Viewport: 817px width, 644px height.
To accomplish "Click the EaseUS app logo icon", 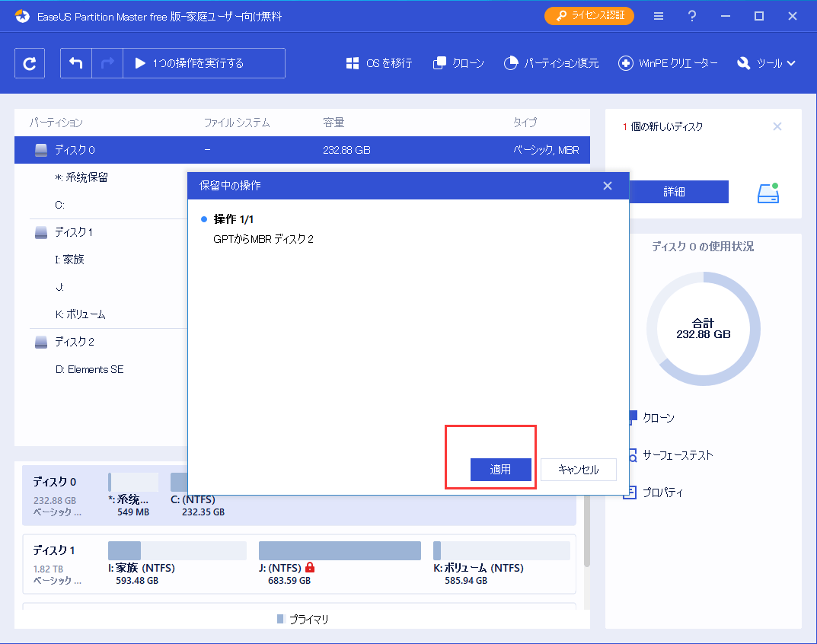I will tap(22, 16).
